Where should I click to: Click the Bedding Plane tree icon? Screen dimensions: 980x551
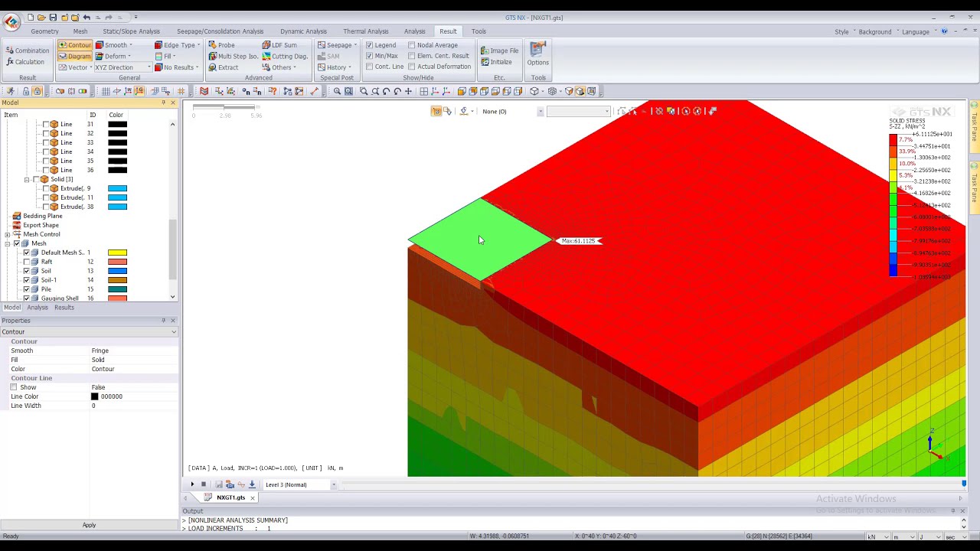pos(17,216)
